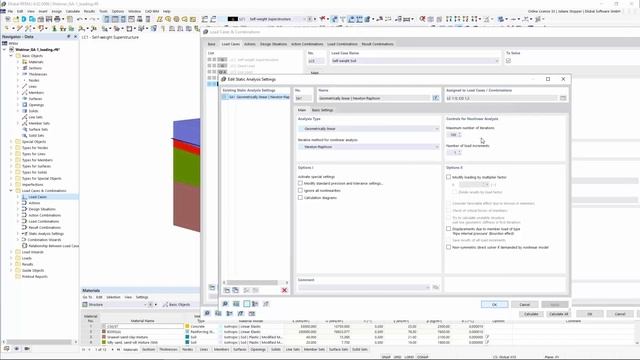Open Result Combinations tab in background dialog

coord(378,44)
